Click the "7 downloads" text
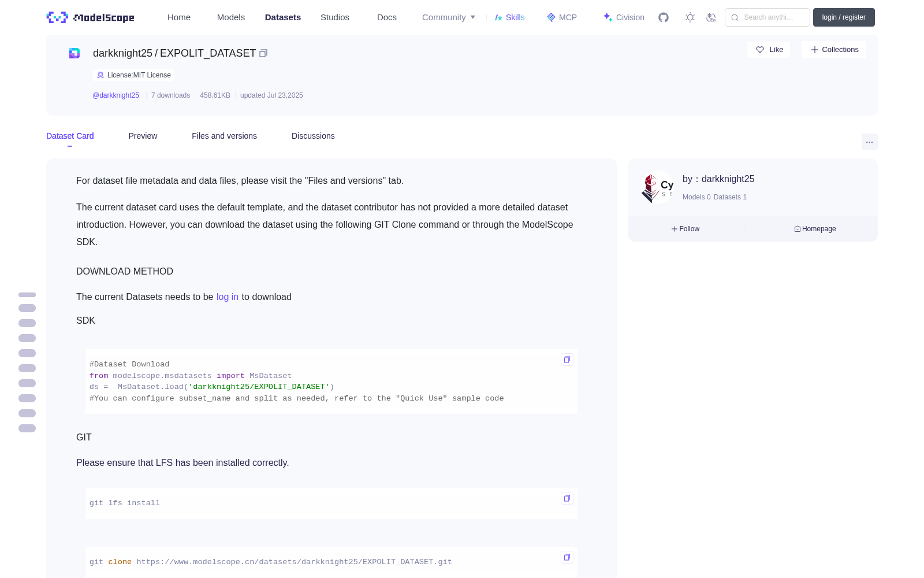The height and width of the screenshot is (578, 924). (170, 95)
